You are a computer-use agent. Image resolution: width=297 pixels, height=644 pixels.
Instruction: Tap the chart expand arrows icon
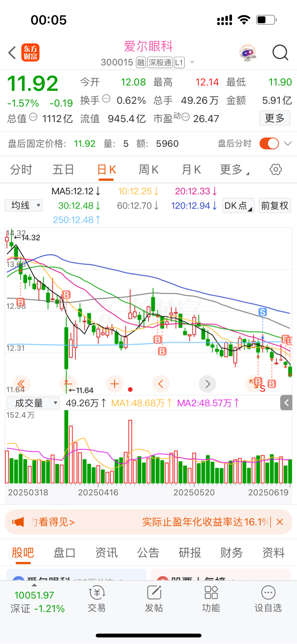tap(254, 384)
